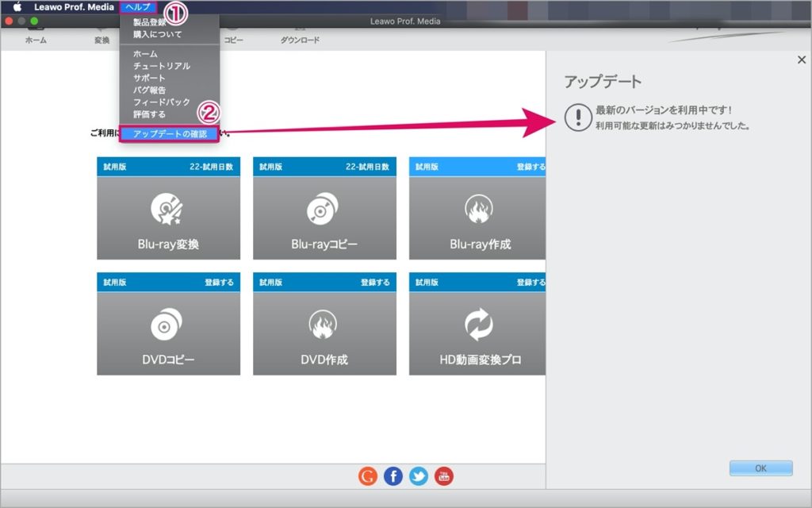Click 22-試用日数 on Blu-ray変換 tile
Screen dimensions: 812x508
click(x=211, y=167)
